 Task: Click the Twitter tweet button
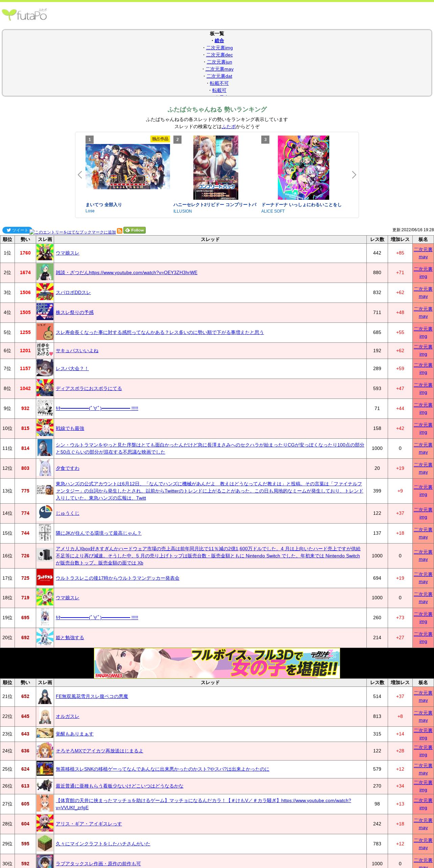[17, 230]
